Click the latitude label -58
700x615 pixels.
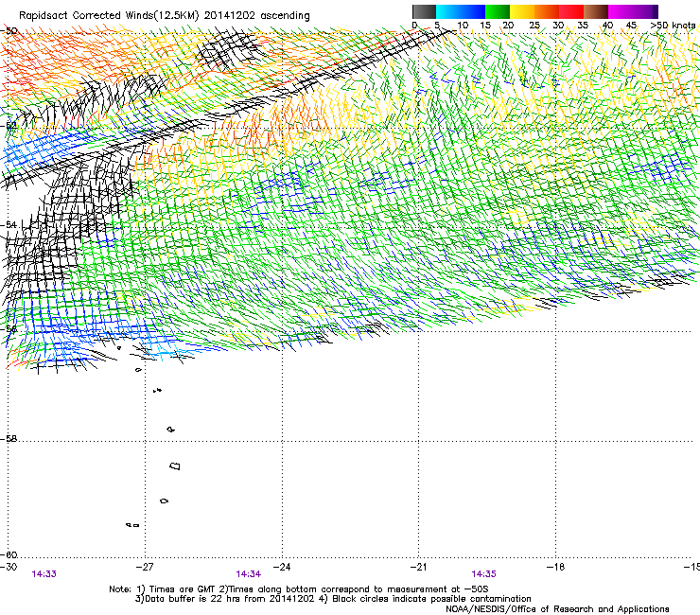pos(9,439)
